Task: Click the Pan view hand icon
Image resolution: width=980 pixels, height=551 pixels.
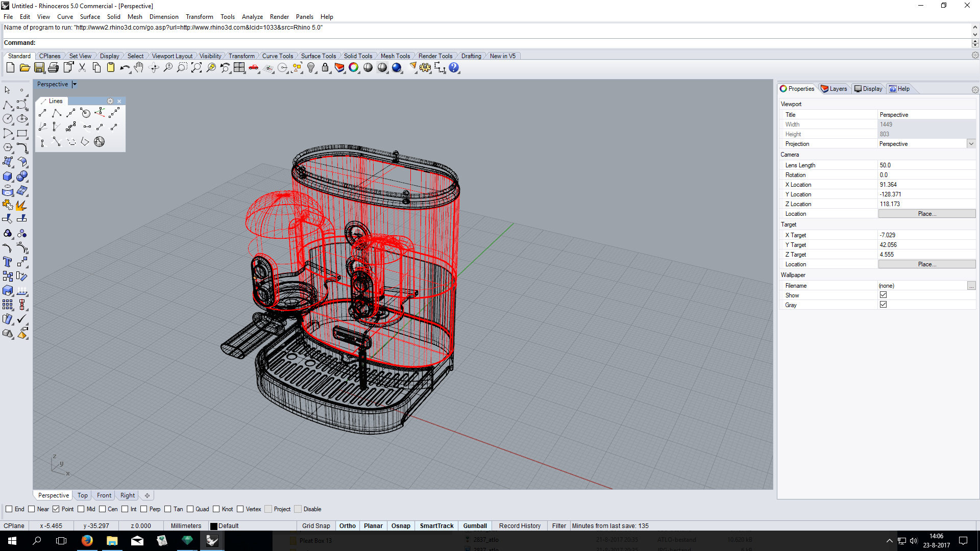Action: [139, 67]
